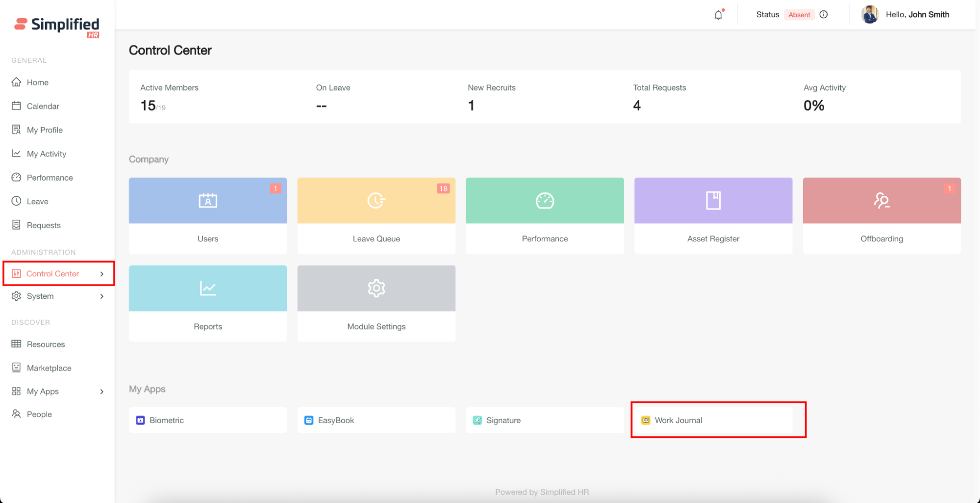Click John Smith's profile avatar

click(x=870, y=15)
